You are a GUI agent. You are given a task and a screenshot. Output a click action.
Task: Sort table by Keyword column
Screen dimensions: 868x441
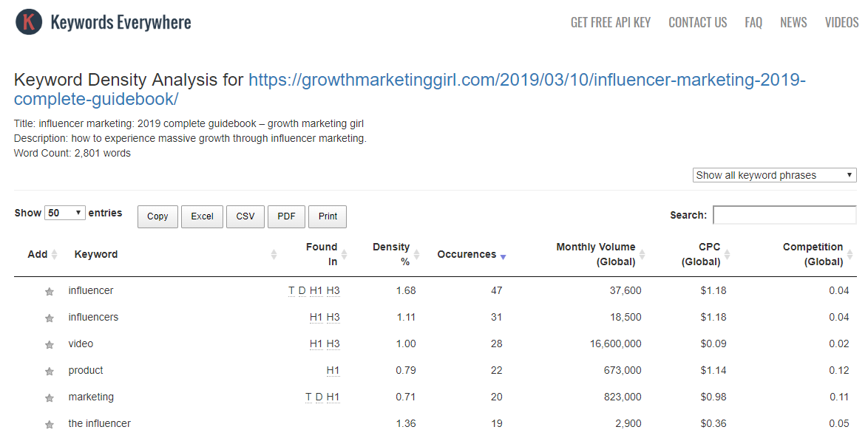pyautogui.click(x=175, y=255)
